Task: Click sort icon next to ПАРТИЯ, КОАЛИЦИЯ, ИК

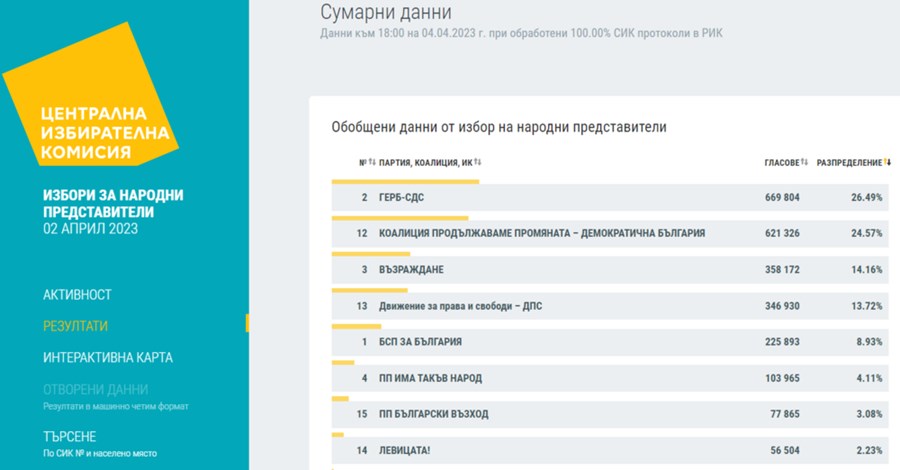Action: (478, 162)
